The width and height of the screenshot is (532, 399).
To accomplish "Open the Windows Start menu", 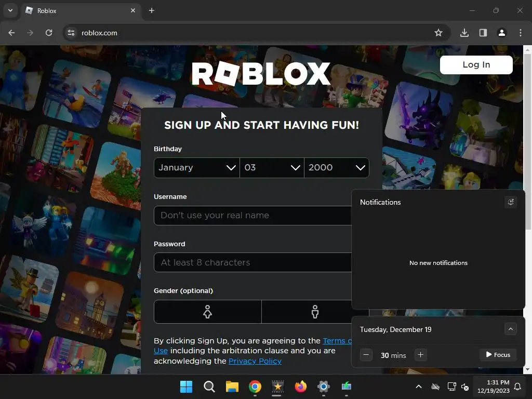I will tap(186, 387).
